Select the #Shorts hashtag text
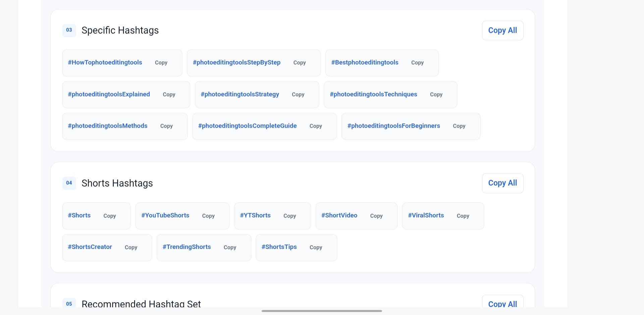Screen dimensions: 644x315 coord(79,215)
